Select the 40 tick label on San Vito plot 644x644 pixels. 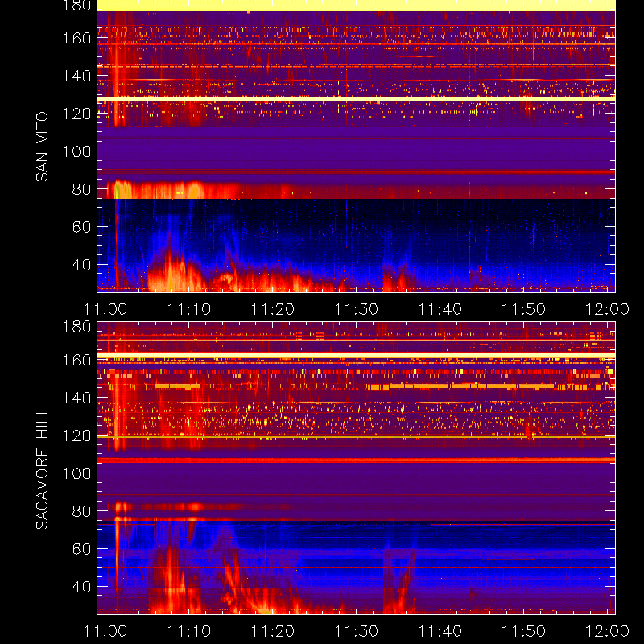tap(81, 265)
